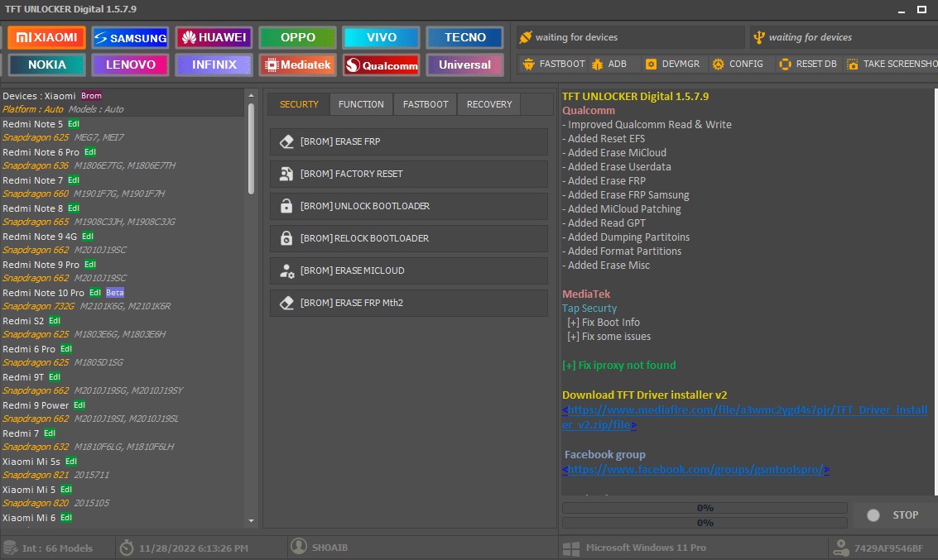
Task: Run [BROM] FACTORY RESET
Action: 409,174
